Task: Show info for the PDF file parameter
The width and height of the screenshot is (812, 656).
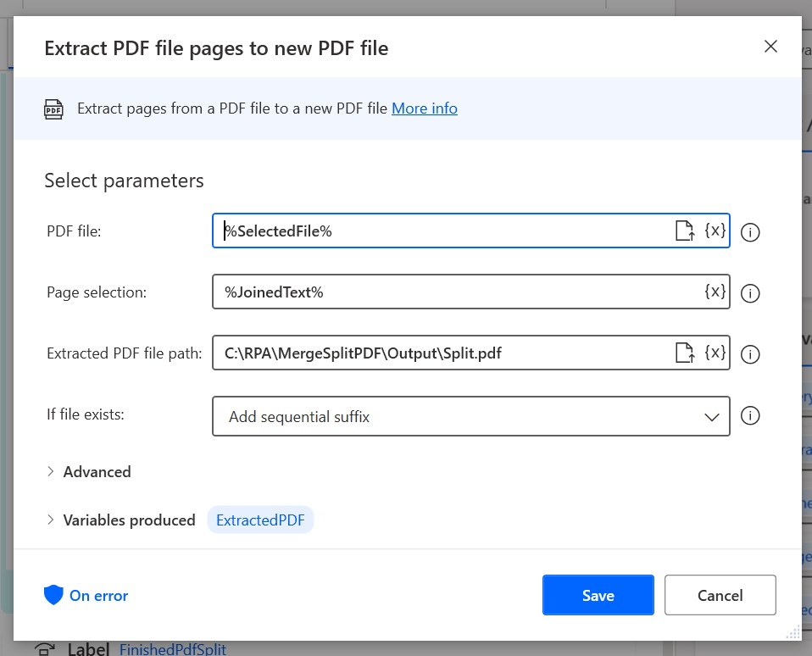Action: [750, 232]
